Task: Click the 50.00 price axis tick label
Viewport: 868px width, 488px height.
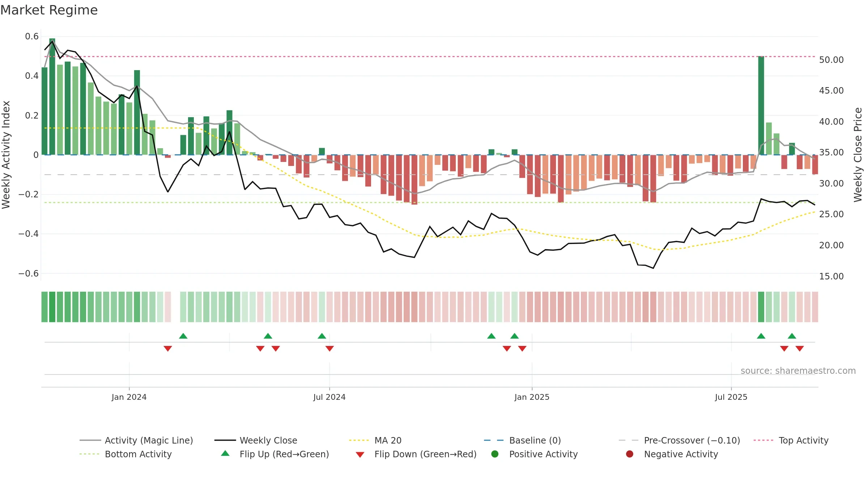Action: [x=831, y=60]
